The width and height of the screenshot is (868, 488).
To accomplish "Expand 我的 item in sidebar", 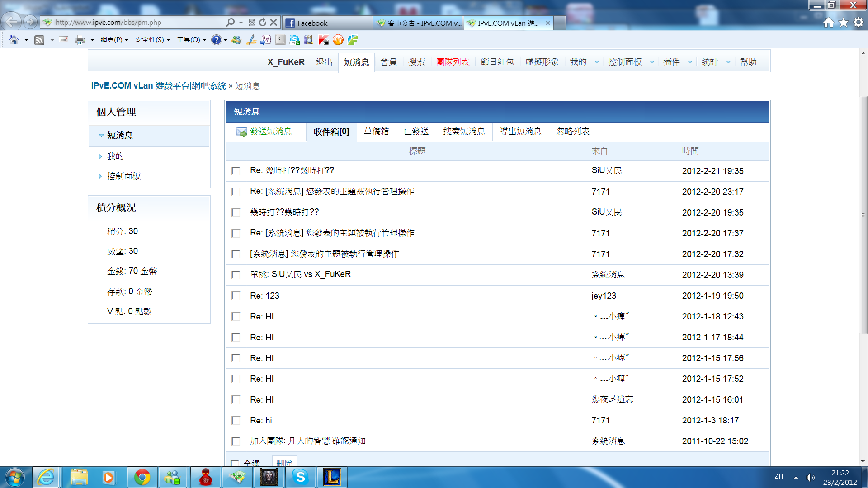I will (x=115, y=156).
